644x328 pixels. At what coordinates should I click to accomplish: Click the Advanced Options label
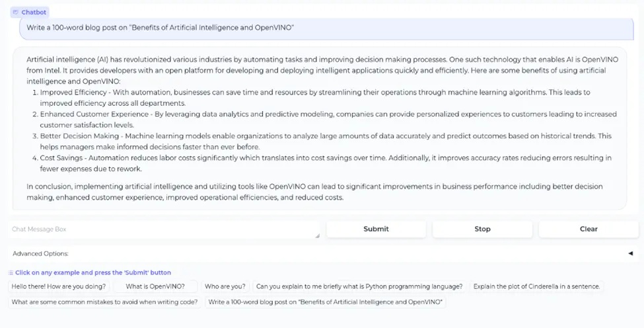coord(40,253)
